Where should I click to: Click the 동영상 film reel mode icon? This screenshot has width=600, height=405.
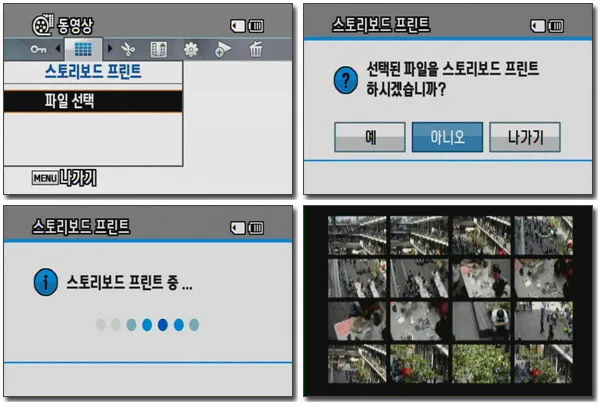42,22
